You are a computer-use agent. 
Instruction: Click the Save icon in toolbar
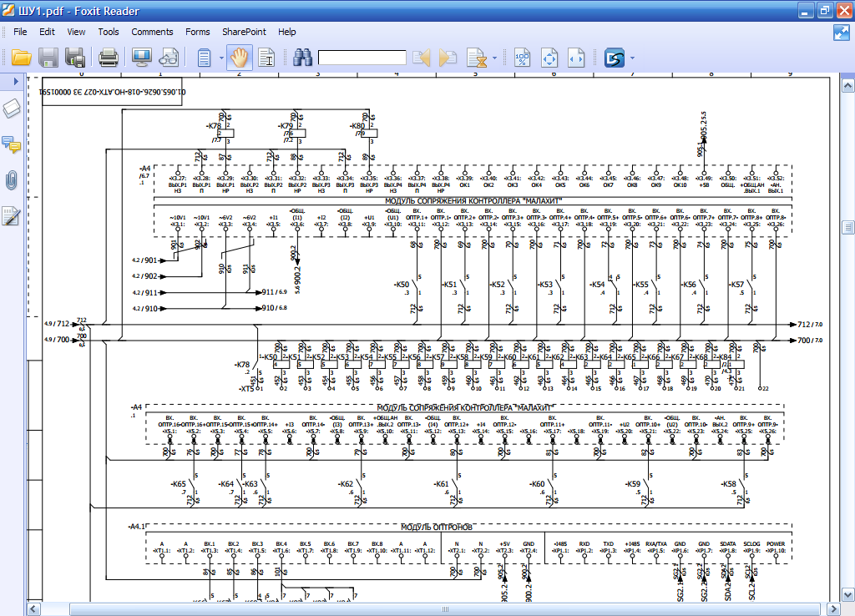[48, 58]
